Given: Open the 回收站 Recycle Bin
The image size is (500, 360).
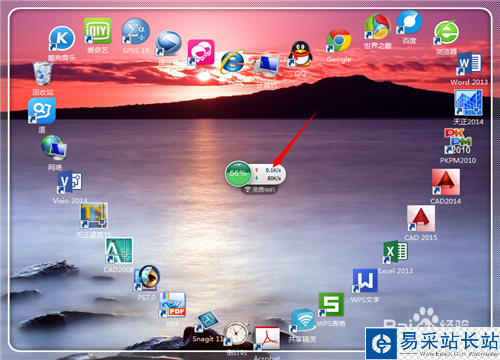Looking at the screenshot, I should pos(43,74).
